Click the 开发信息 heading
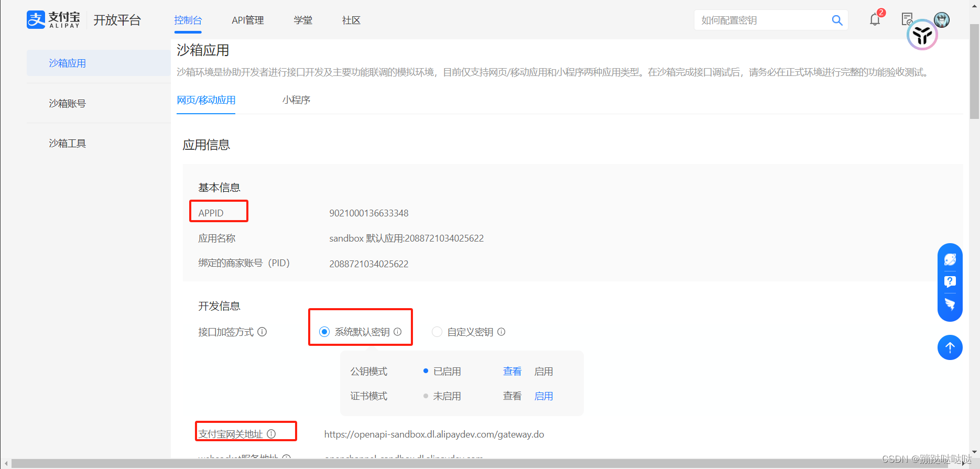The width and height of the screenshot is (980, 469). point(219,306)
